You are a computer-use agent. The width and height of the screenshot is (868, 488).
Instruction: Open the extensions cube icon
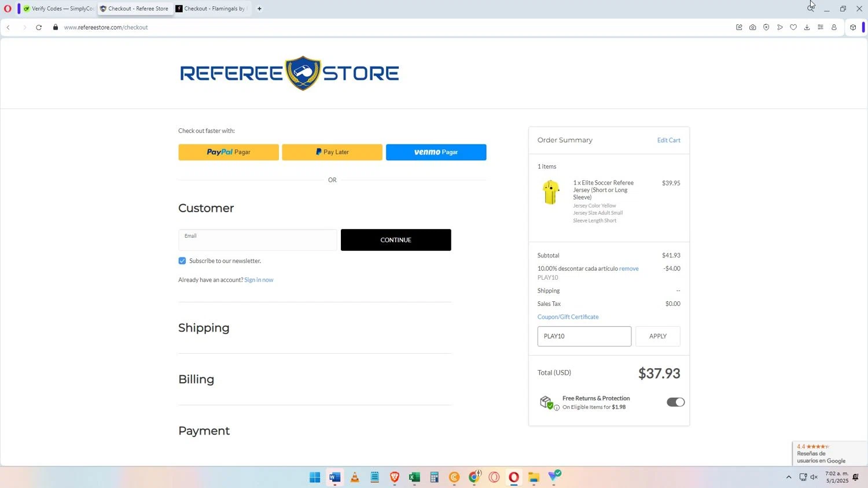coord(853,27)
